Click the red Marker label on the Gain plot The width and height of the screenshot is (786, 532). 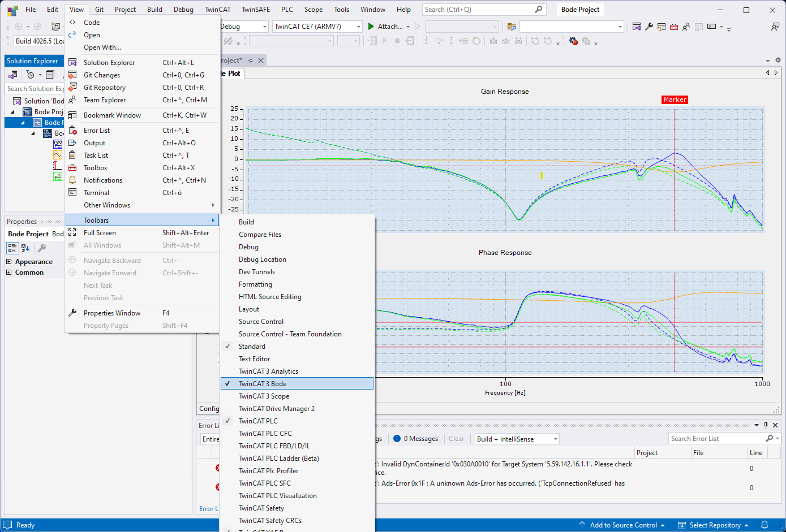675,100
